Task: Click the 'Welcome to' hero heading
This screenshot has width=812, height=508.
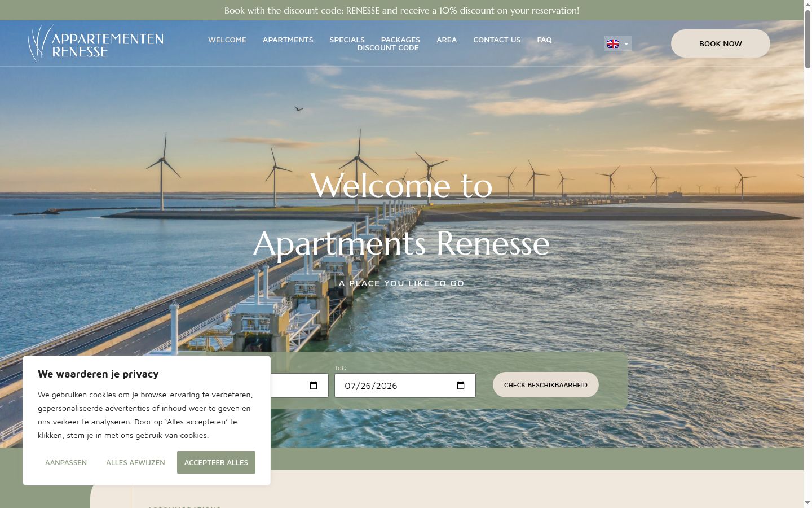Action: [401, 185]
